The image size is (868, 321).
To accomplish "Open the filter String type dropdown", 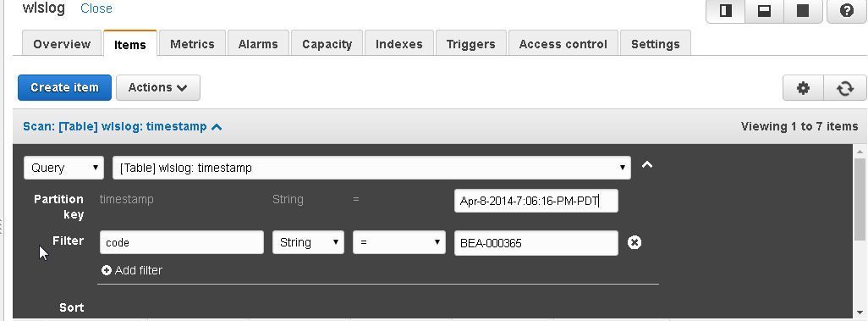I will pos(308,242).
